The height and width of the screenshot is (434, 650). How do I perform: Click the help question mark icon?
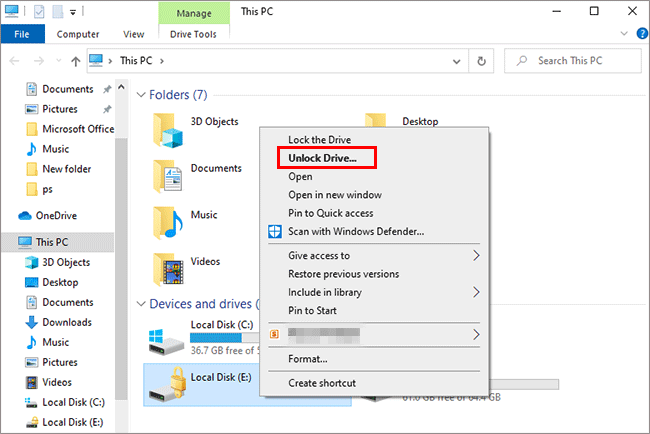[x=642, y=34]
